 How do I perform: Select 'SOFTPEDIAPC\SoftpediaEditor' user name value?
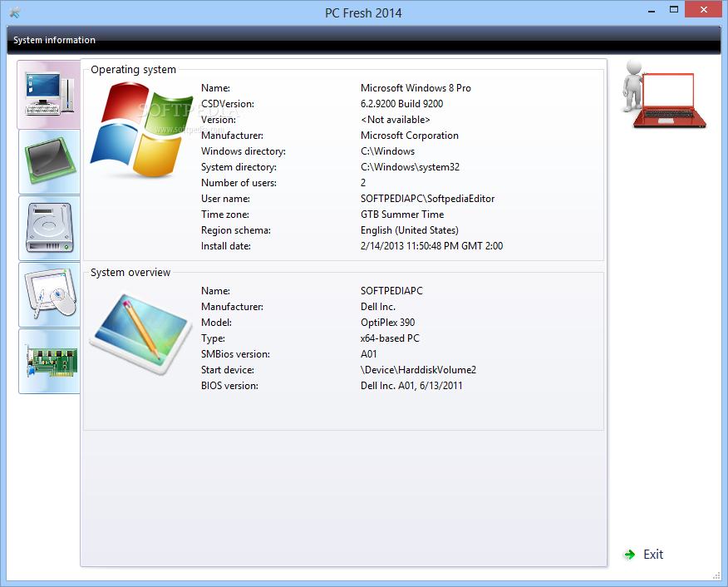tap(427, 199)
